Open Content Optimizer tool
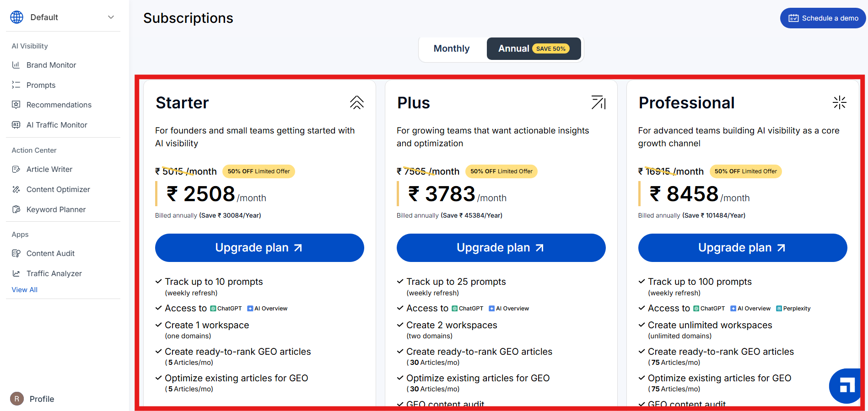 pyautogui.click(x=58, y=189)
